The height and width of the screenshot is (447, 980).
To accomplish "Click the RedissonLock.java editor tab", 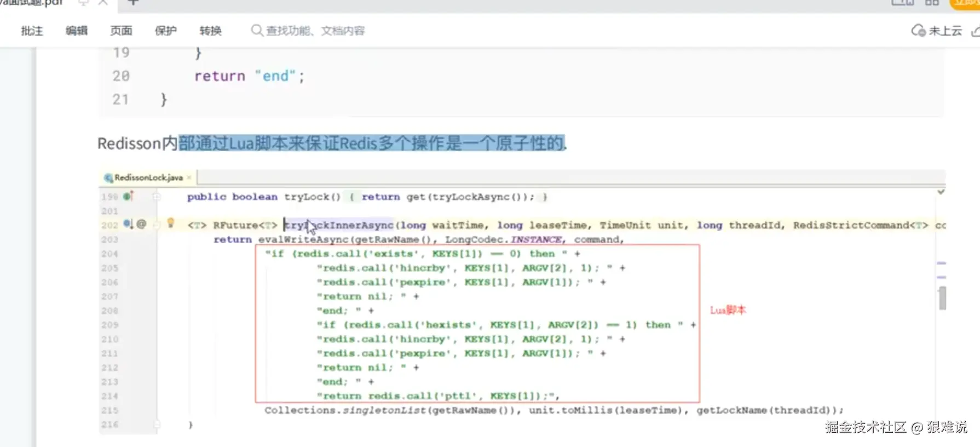I will [148, 177].
